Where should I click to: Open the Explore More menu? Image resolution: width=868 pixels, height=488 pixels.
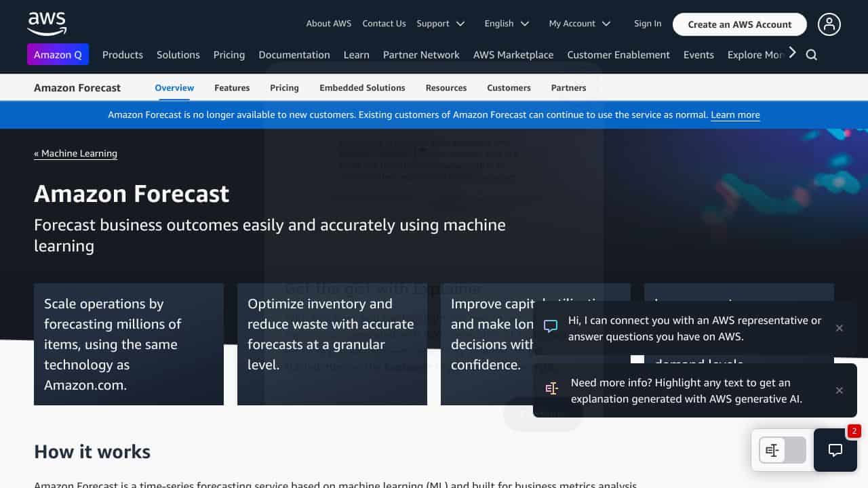coord(756,55)
